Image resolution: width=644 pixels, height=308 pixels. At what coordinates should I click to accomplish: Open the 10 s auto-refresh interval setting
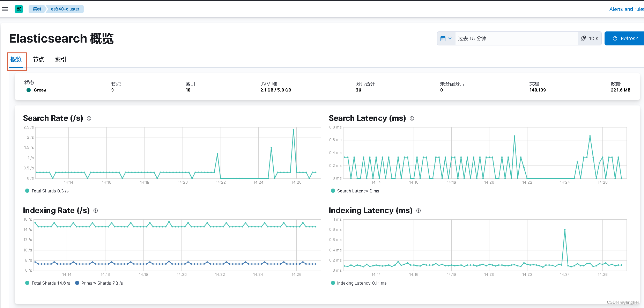tap(590, 38)
